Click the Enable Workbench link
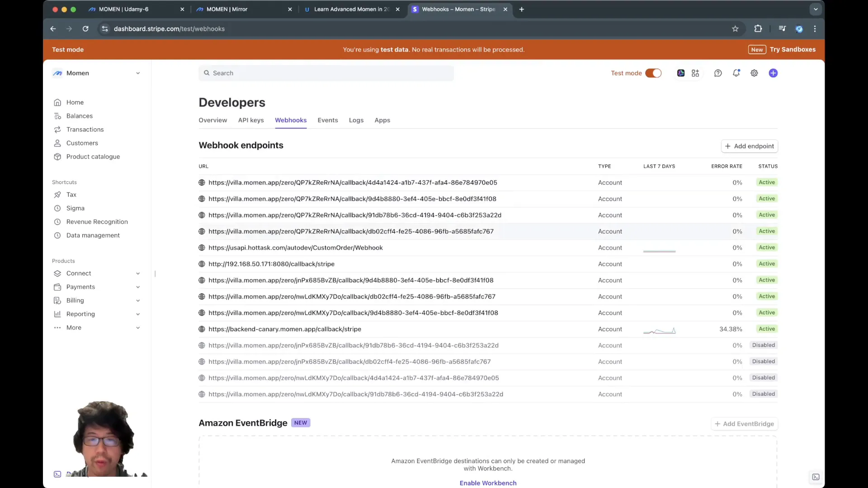The image size is (868, 488). 488,483
